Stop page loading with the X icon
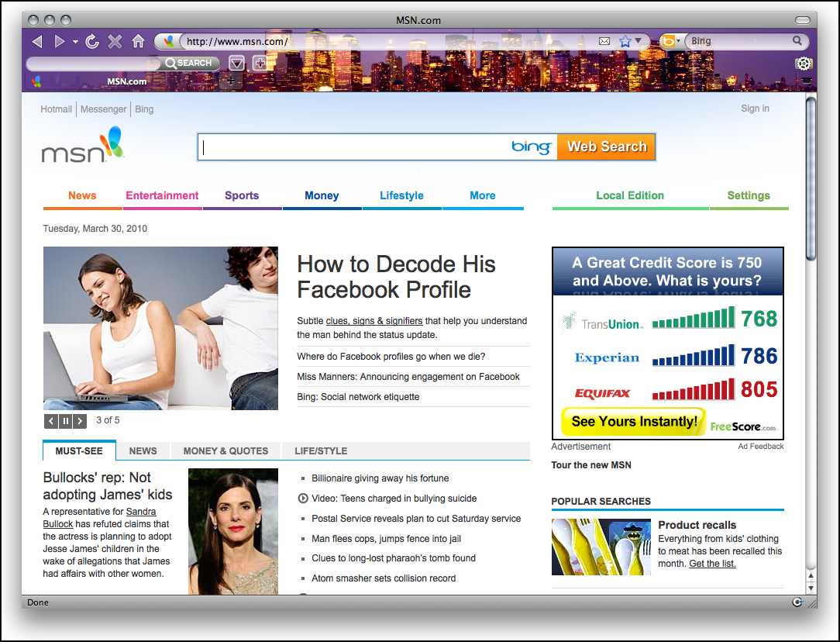The image size is (840, 642). click(x=115, y=41)
